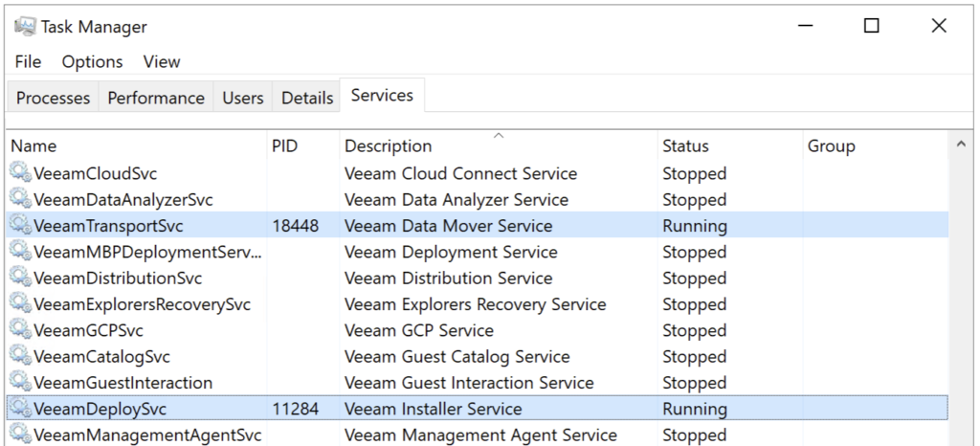Screen dimensions: 980x446
Task: Select the VeeamDistributionSvc service name
Action: (118, 279)
